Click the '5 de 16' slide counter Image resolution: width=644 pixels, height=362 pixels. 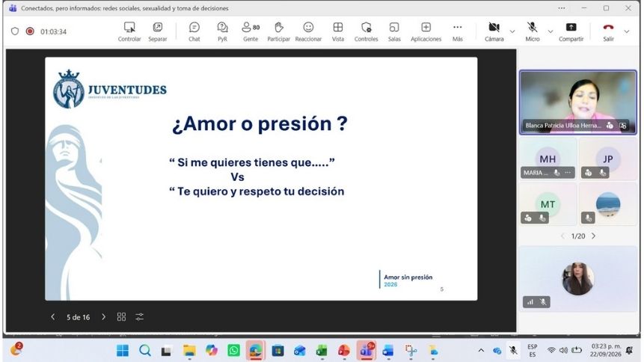78,317
